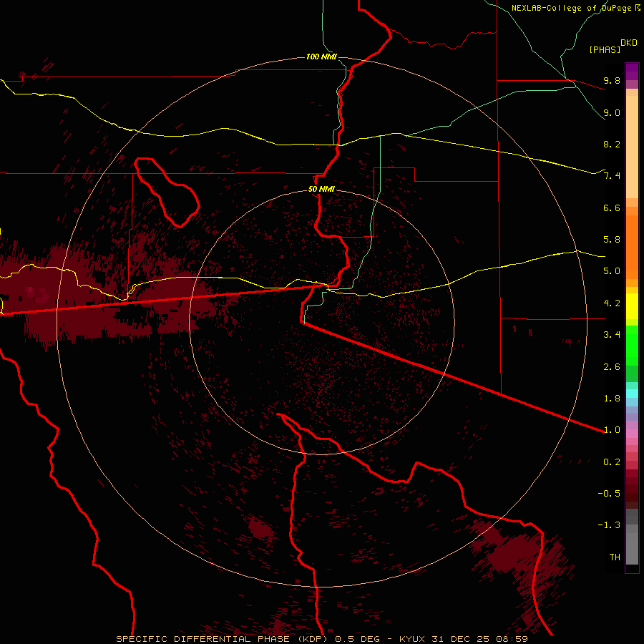Click the 9.0 scale value
This screenshot has width=644, height=644.
click(x=612, y=112)
